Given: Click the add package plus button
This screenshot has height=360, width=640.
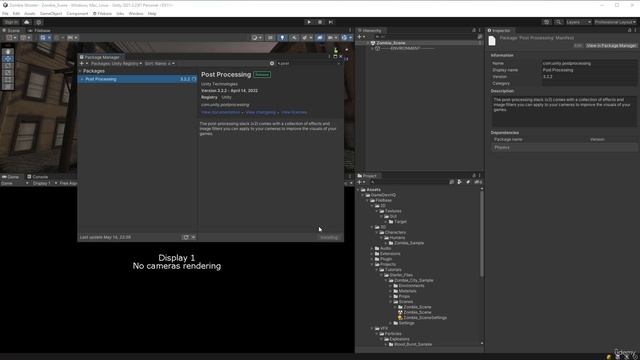Looking at the screenshot, I should click(x=83, y=64).
